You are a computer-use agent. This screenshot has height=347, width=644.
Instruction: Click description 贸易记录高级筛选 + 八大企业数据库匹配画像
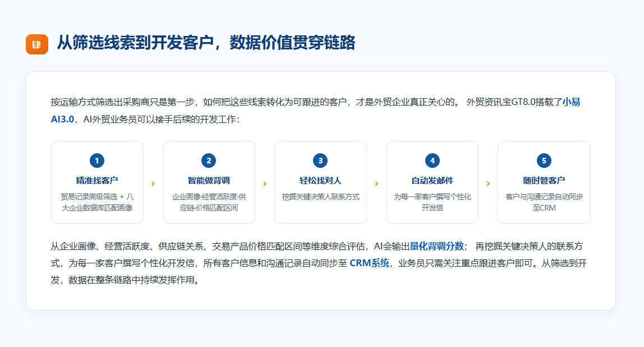point(97,202)
